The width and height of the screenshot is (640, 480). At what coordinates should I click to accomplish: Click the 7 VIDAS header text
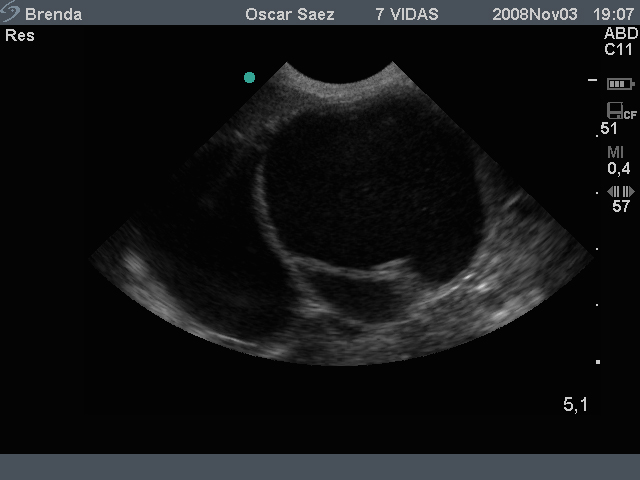tap(407, 15)
